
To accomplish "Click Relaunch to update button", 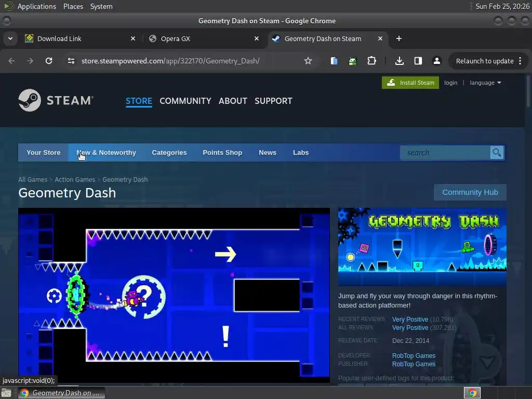I will click(485, 61).
